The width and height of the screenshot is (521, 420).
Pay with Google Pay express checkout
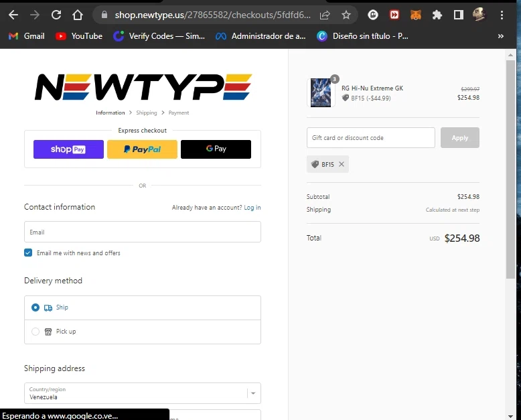216,149
